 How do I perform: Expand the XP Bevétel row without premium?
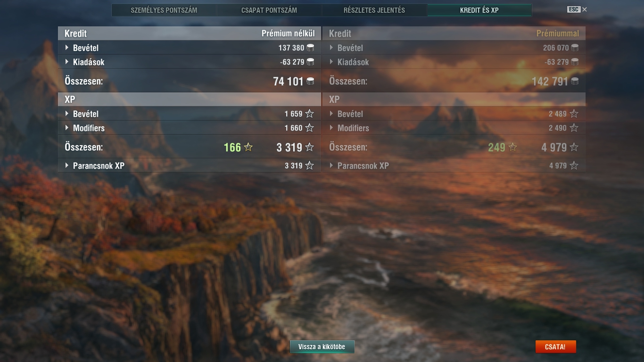point(190,114)
